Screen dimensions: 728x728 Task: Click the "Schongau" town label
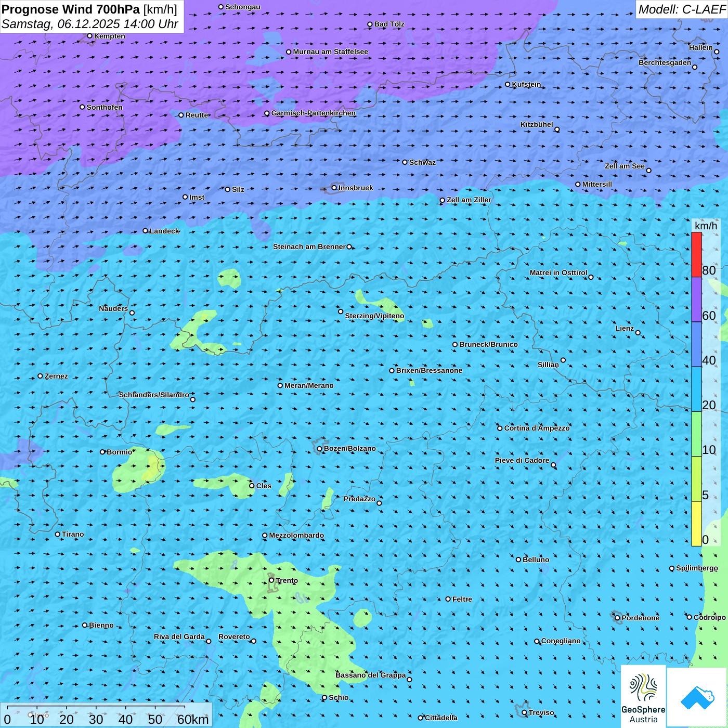tap(243, 7)
